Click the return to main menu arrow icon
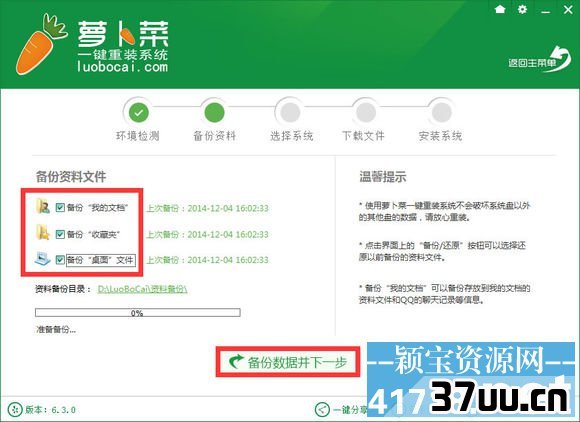 pos(559,59)
